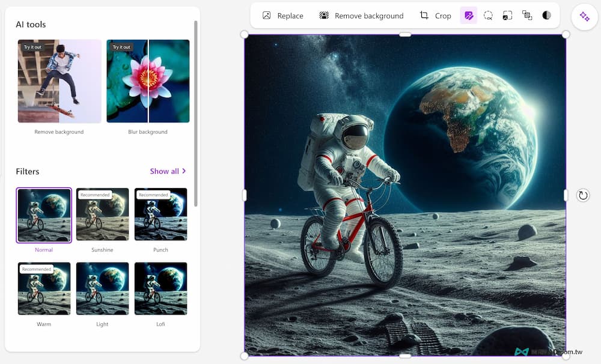Image resolution: width=601 pixels, height=364 pixels.
Task: Try out Remove background AI tool card
Action: (x=59, y=81)
